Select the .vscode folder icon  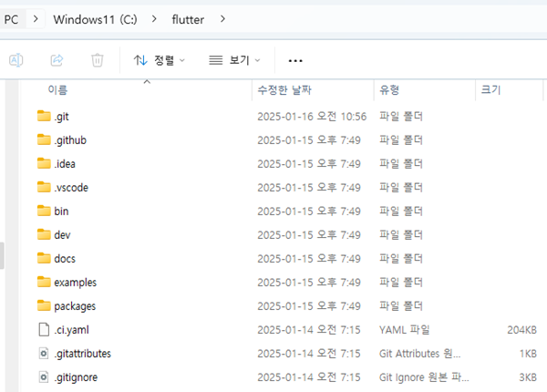[x=44, y=187]
